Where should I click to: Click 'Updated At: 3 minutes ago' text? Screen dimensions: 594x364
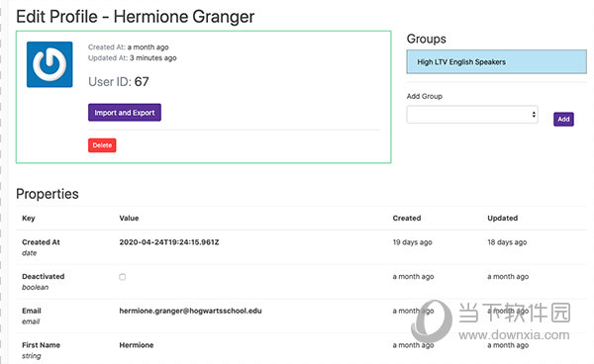tap(133, 58)
